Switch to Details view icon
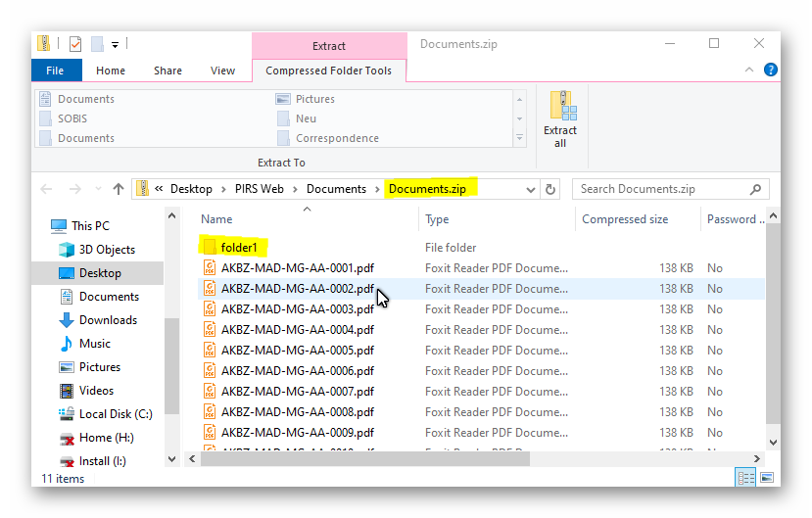Image resolution: width=812 pixels, height=518 pixels. 745,478
